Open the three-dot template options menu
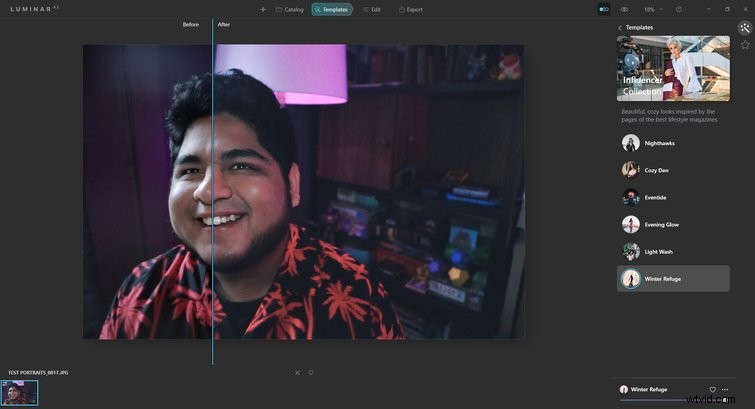The height and width of the screenshot is (409, 755). pyautogui.click(x=725, y=389)
